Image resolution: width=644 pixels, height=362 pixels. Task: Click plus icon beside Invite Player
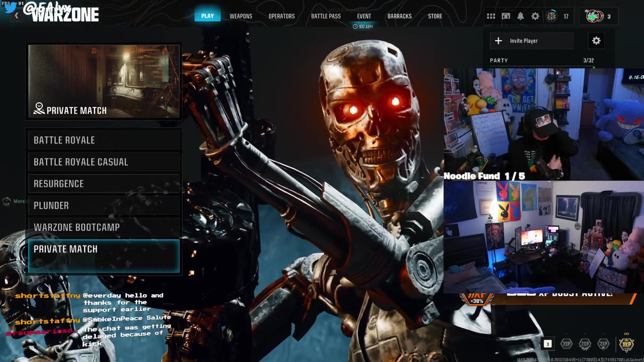[498, 41]
